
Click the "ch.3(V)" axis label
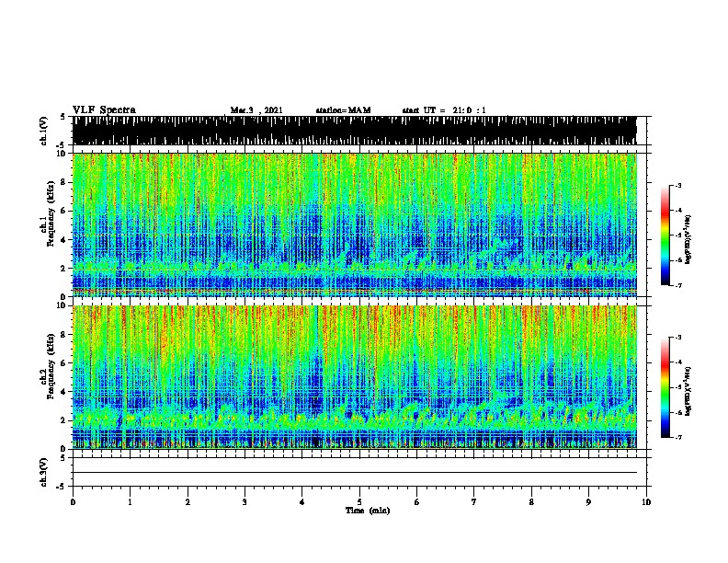tap(44, 472)
